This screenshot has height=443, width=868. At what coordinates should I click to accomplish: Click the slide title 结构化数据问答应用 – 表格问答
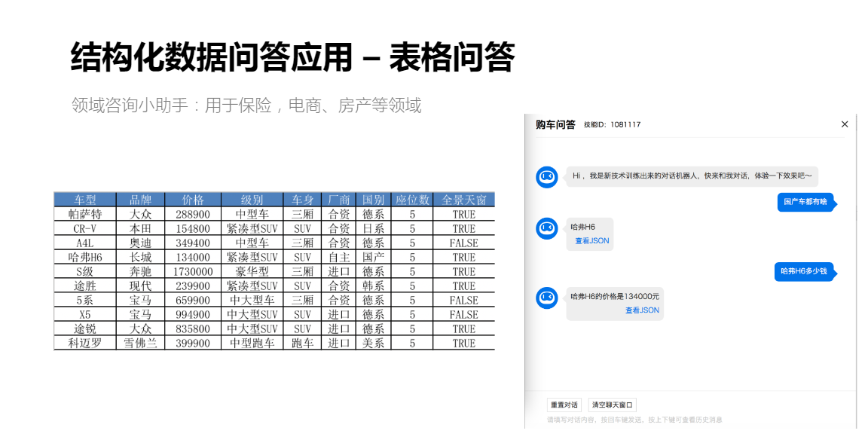[293, 57]
